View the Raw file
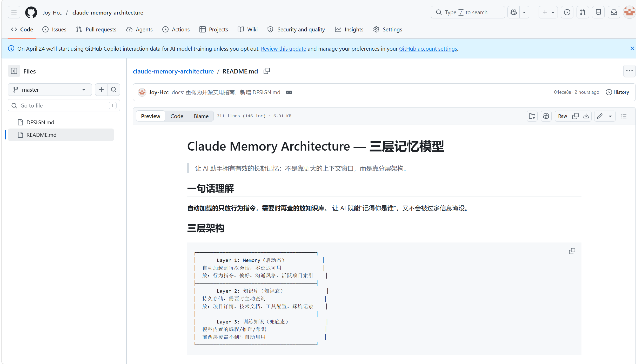636x364 pixels. (563, 116)
